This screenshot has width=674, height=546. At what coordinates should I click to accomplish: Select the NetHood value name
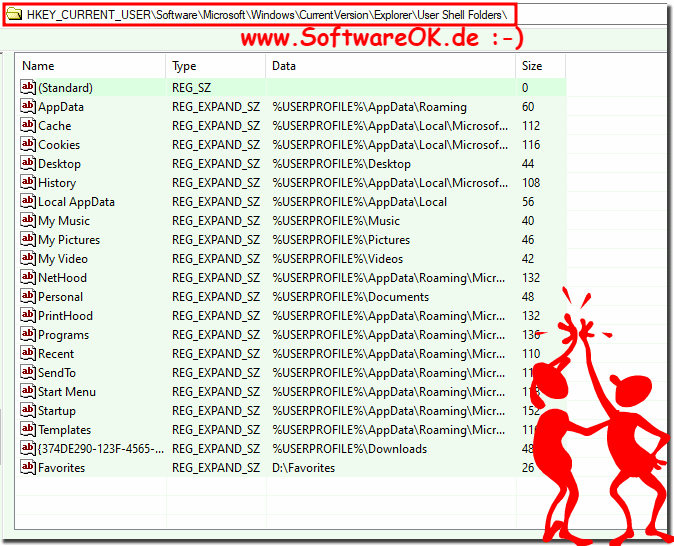point(62,277)
